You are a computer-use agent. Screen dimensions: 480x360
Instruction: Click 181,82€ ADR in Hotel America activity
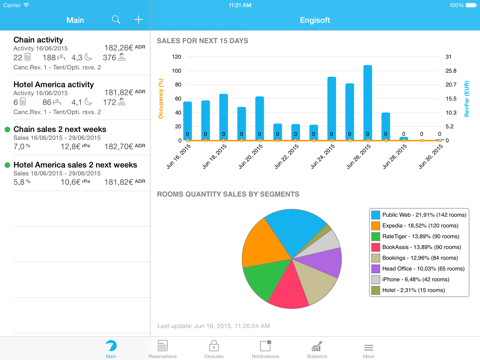(125, 92)
